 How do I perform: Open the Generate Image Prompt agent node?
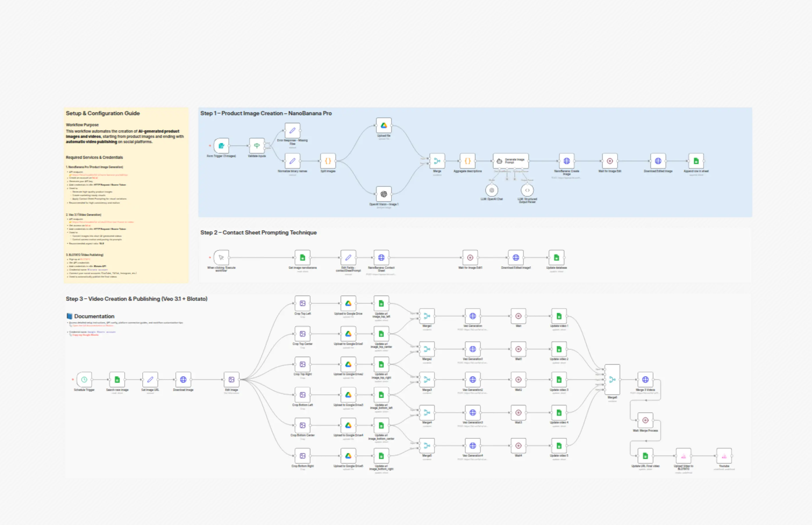click(511, 161)
